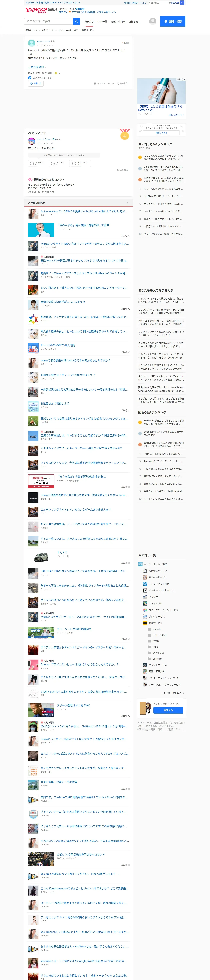210x980 pixels.
Task: Open YouTube folder in category list
Action: tap(155, 629)
